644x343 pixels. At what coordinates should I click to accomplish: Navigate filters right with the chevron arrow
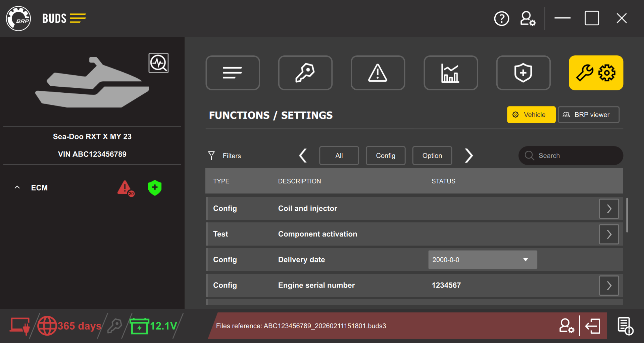click(469, 156)
